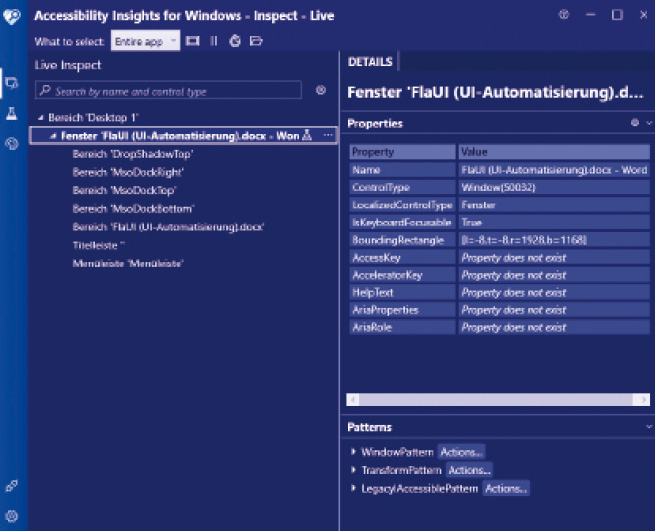
Task: Click the timer icon in the toolbar
Action: 235,41
